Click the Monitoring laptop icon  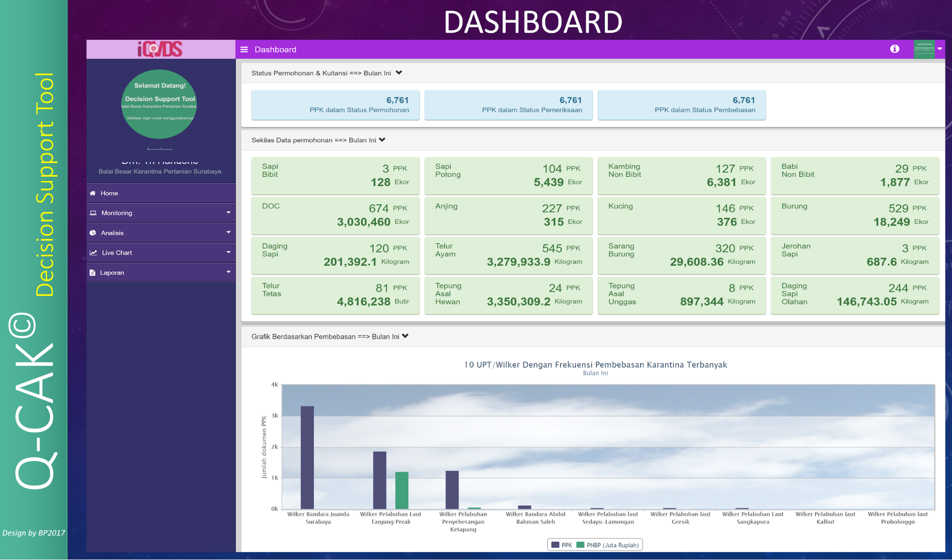tap(93, 213)
